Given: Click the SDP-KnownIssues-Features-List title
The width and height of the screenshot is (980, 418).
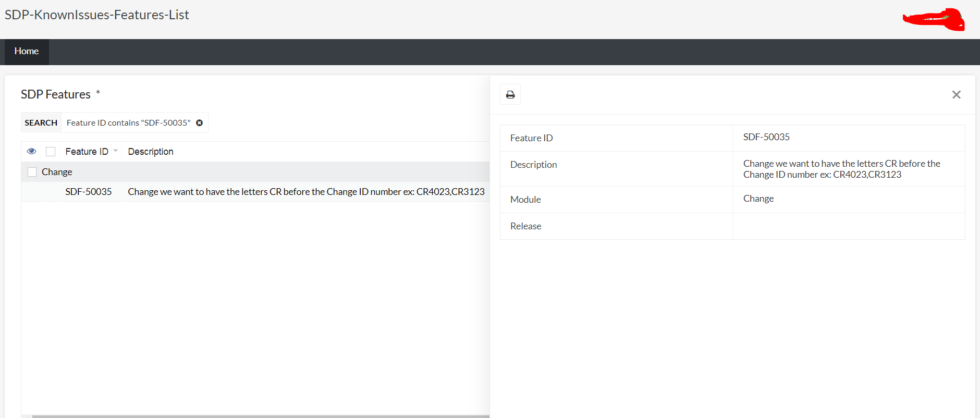Looking at the screenshot, I should click(x=97, y=15).
